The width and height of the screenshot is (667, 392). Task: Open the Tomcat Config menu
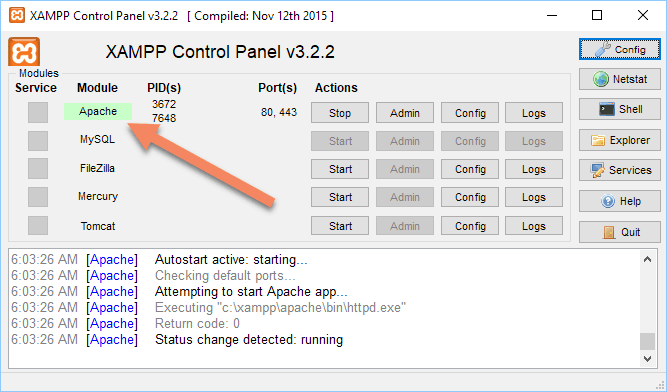tap(470, 226)
